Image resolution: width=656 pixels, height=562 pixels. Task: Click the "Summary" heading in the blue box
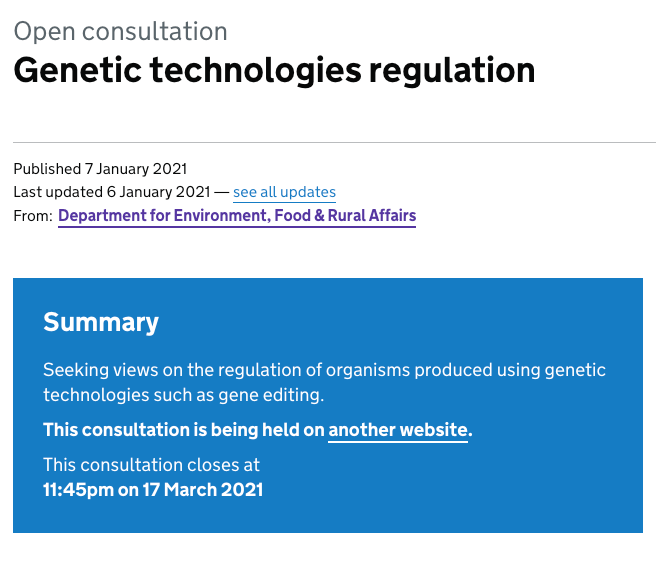pos(101,322)
